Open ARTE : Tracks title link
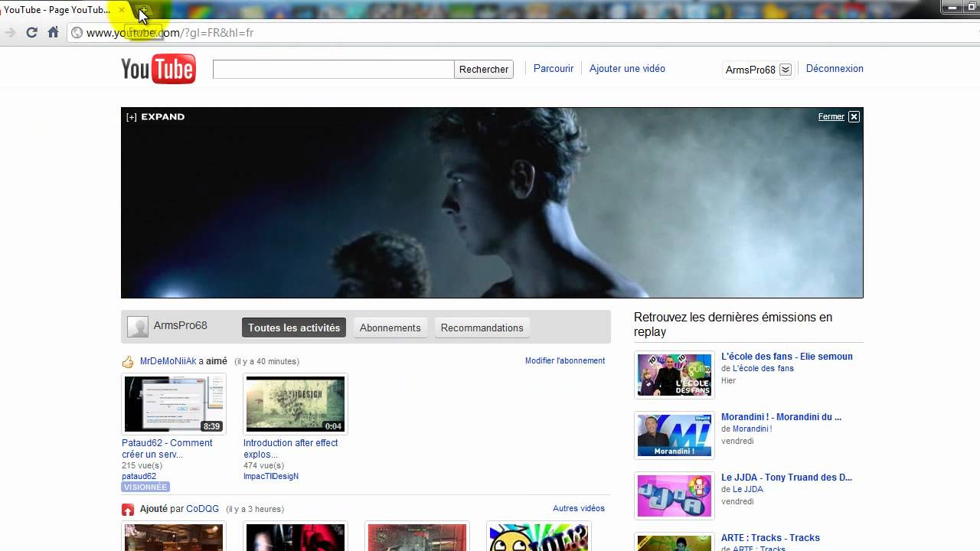Image resolution: width=980 pixels, height=551 pixels. [770, 538]
